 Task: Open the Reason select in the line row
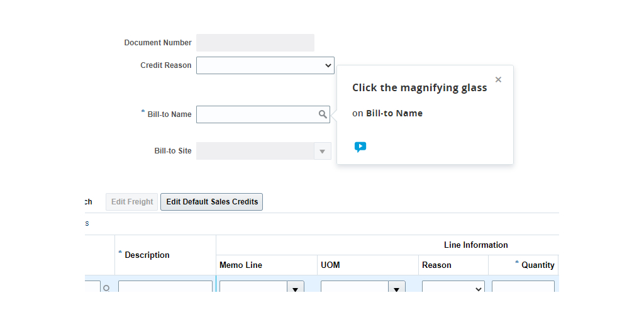[x=453, y=287]
